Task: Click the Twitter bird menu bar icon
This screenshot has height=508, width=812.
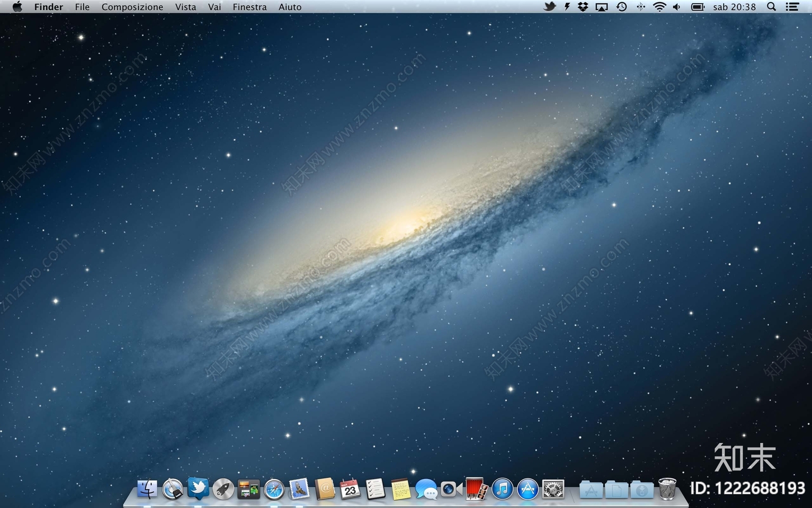Action: [550, 7]
